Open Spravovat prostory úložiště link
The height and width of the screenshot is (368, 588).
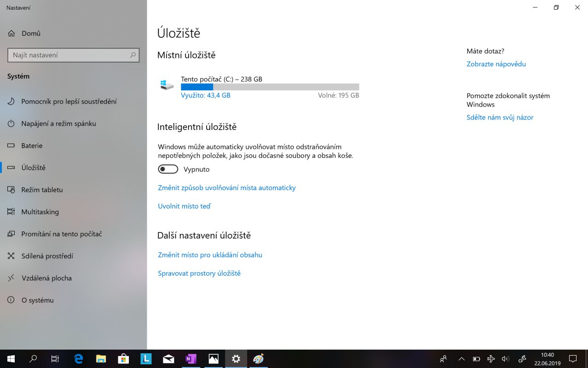pyautogui.click(x=199, y=274)
